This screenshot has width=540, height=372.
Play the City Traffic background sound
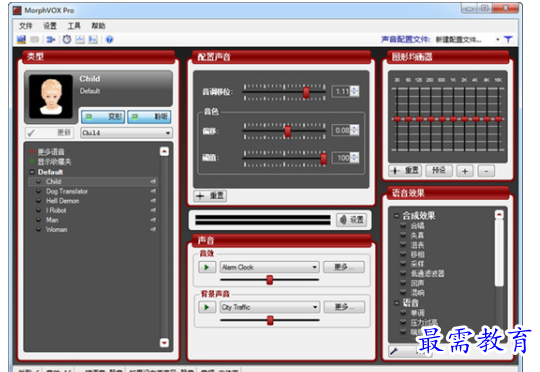click(x=207, y=307)
